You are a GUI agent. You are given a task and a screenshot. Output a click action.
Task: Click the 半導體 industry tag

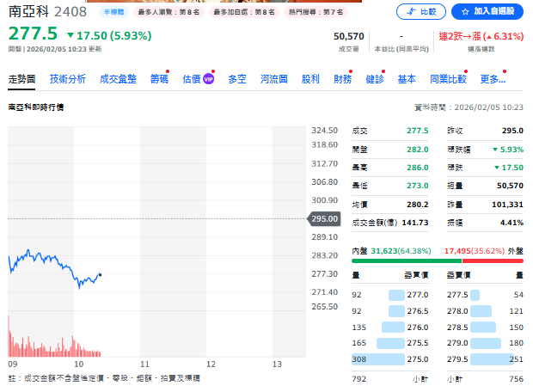113,13
